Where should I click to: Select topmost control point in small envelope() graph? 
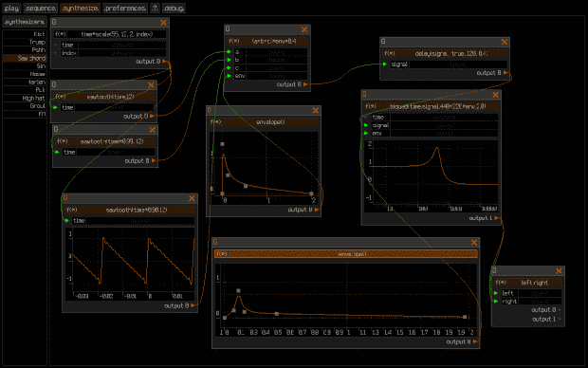click(222, 144)
